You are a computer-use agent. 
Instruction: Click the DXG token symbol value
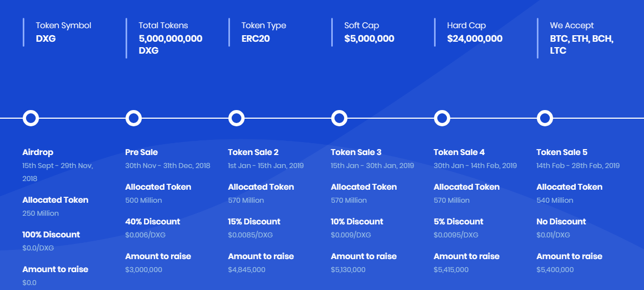click(x=45, y=38)
